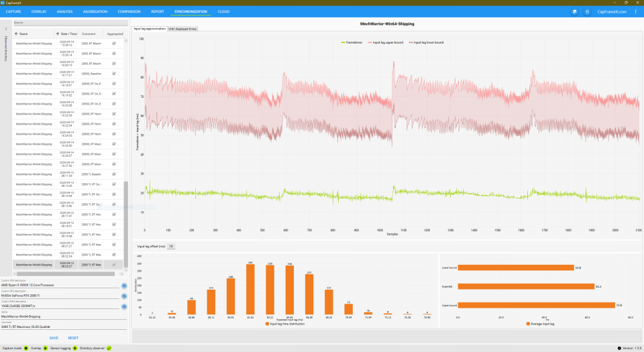Click the Capture mode status indicator
This screenshot has width=644, height=352.
[x=26, y=348]
